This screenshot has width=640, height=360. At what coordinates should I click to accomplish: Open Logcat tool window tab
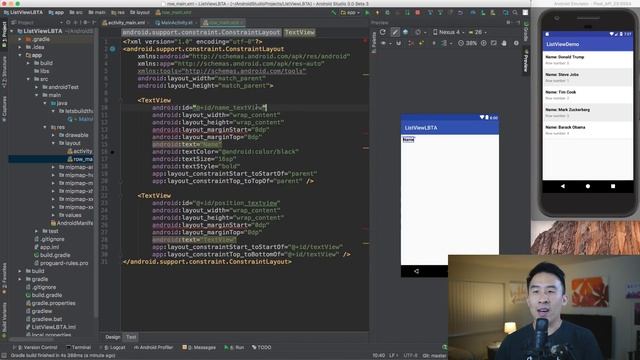114,347
